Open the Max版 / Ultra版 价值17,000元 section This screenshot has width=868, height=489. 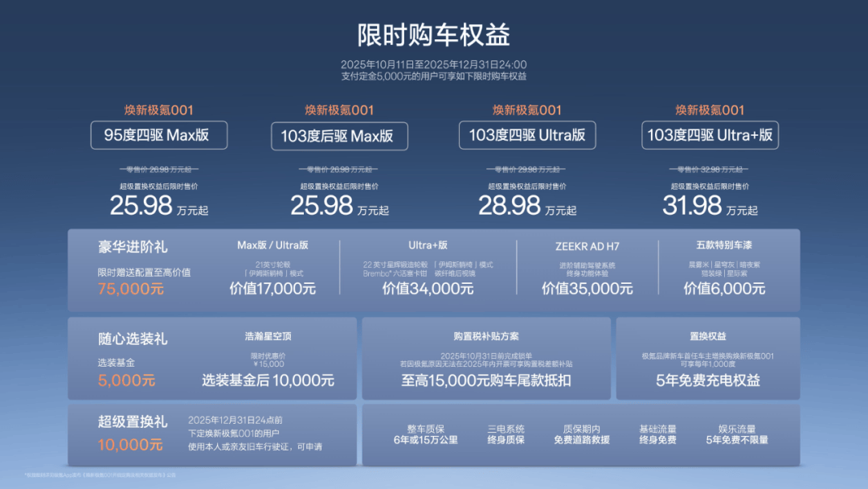click(273, 289)
